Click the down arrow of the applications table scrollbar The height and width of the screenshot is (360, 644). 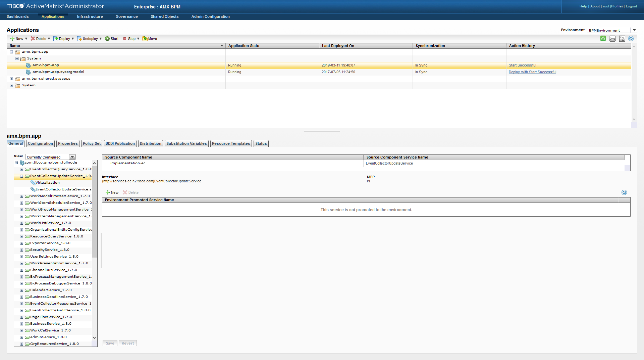click(x=634, y=119)
